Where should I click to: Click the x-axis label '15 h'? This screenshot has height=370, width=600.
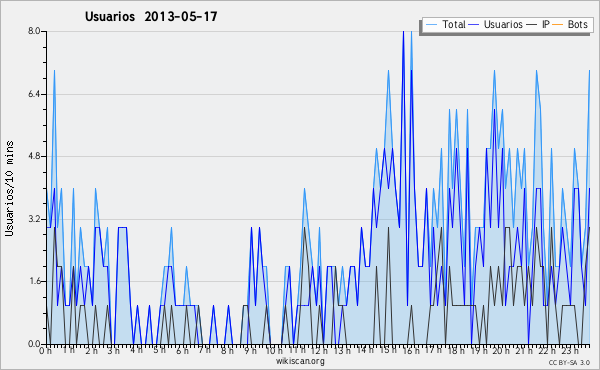click(x=388, y=350)
